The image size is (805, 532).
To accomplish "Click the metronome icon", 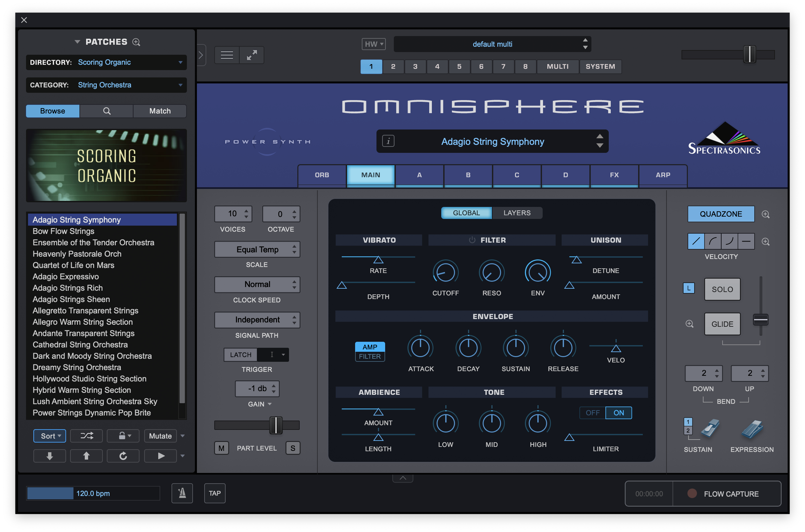I will click(182, 493).
